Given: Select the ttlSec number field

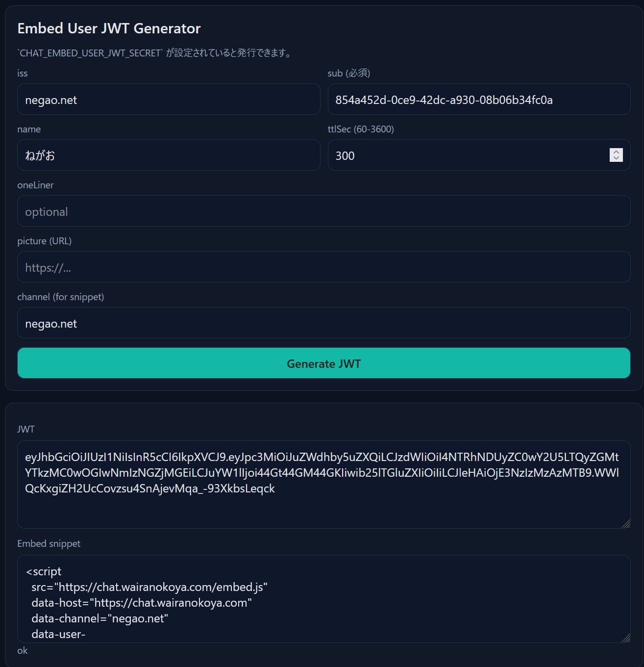Looking at the screenshot, I should [x=466, y=155].
